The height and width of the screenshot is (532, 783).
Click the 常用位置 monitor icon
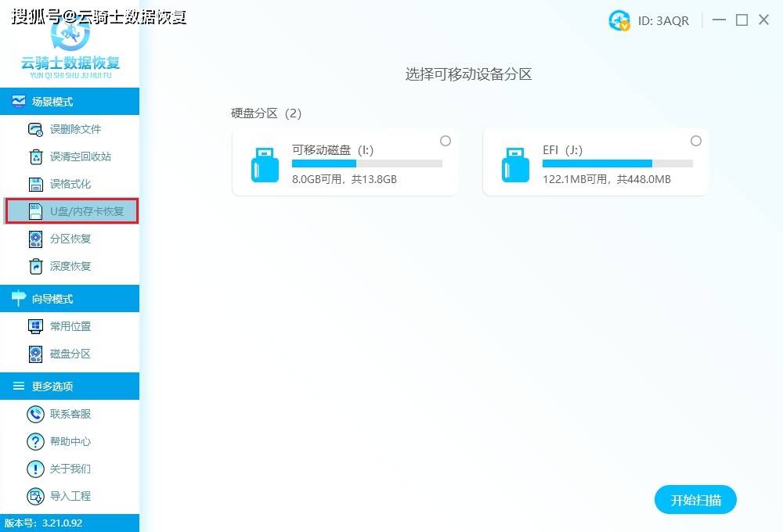(x=35, y=326)
